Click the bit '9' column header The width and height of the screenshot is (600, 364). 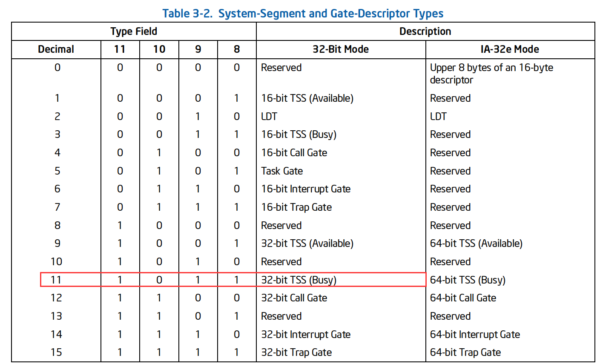[198, 49]
